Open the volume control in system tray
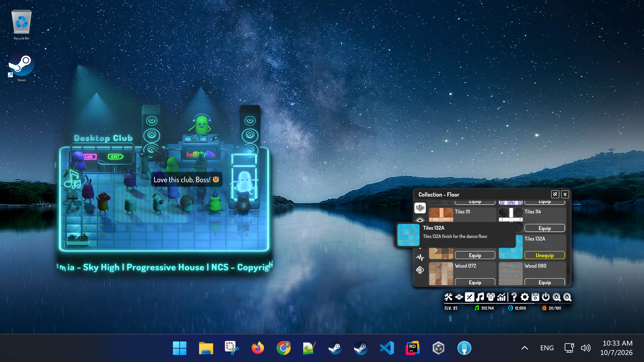The height and width of the screenshot is (362, 644). [x=585, y=348]
